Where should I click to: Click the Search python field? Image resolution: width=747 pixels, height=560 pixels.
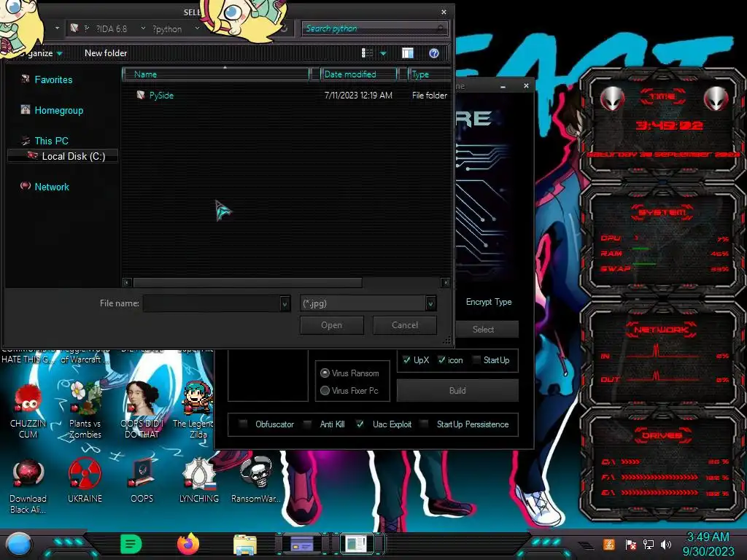click(x=375, y=28)
